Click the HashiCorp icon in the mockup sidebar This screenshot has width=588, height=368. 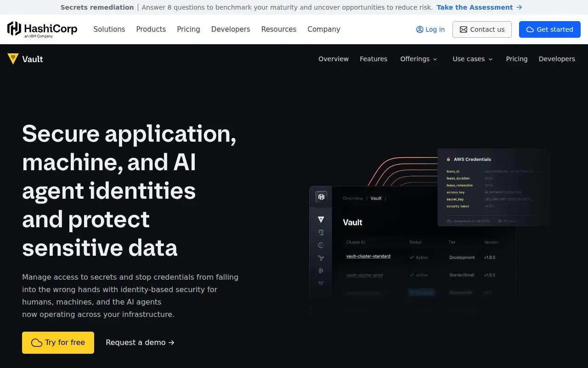coord(321,197)
